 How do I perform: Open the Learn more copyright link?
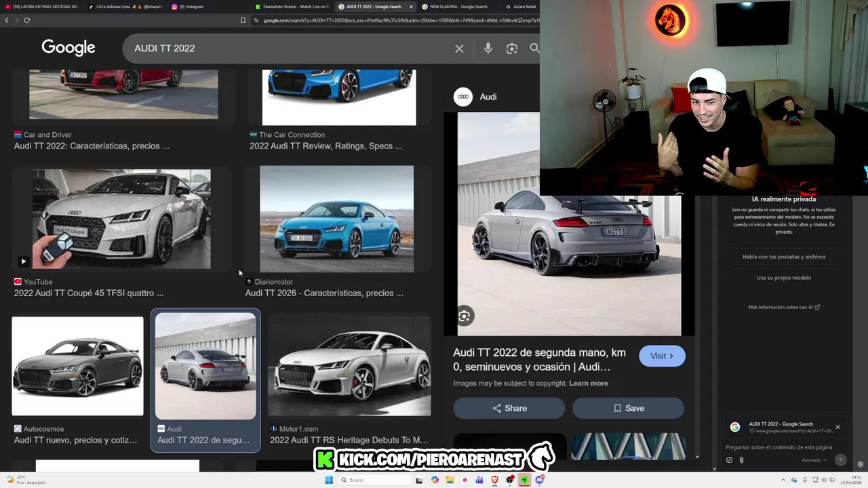(x=589, y=383)
